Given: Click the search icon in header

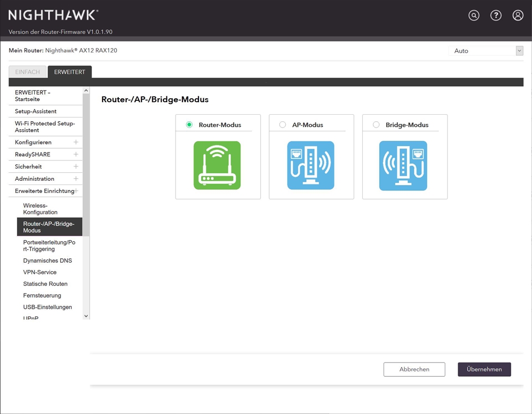Looking at the screenshot, I should (473, 15).
